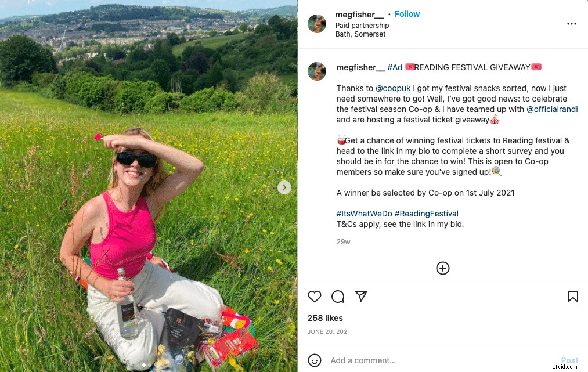Screen dimensions: 588x372
Task: Click megfisher__ profile avatar in header
Action: (x=317, y=24)
